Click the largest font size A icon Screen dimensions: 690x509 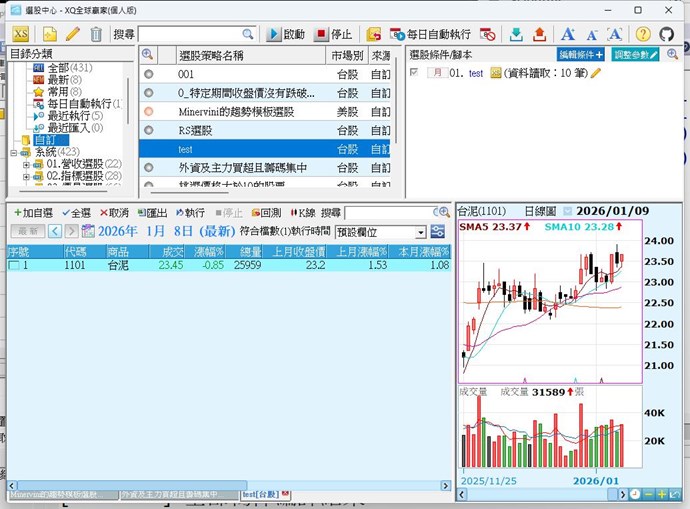click(568, 34)
